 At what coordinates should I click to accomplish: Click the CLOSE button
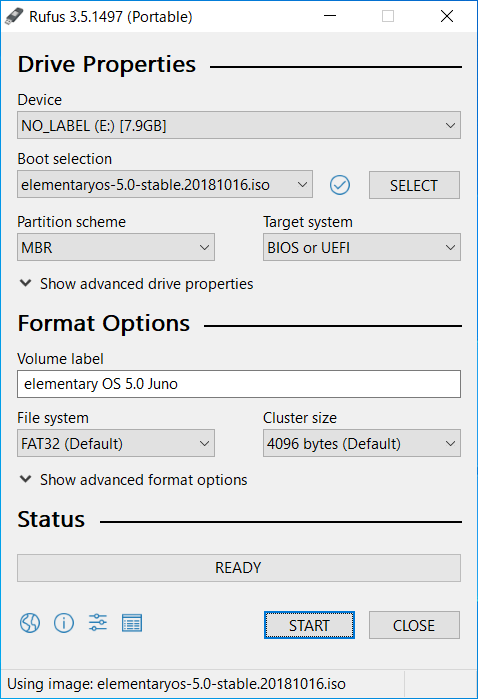coord(414,625)
